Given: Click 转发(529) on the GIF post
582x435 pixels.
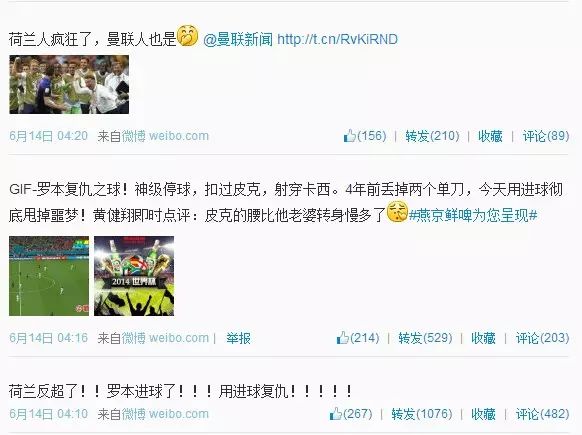Looking at the screenshot, I should 425,338.
